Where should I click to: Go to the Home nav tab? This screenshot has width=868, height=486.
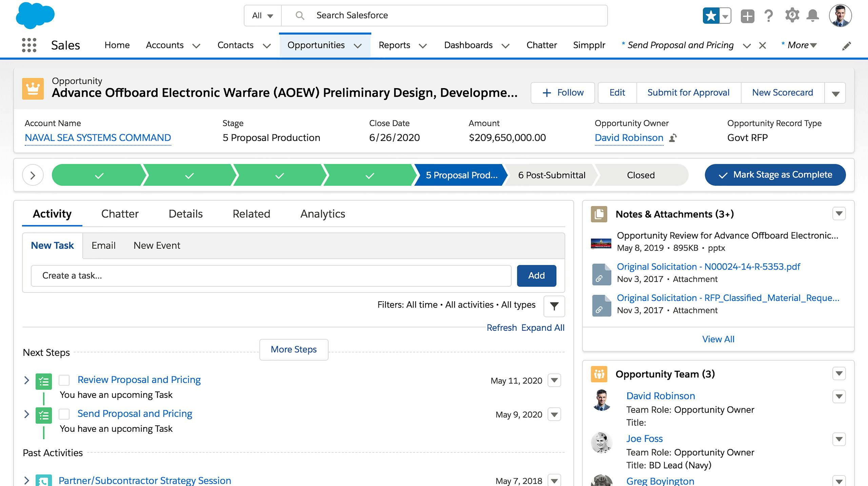coord(117,45)
